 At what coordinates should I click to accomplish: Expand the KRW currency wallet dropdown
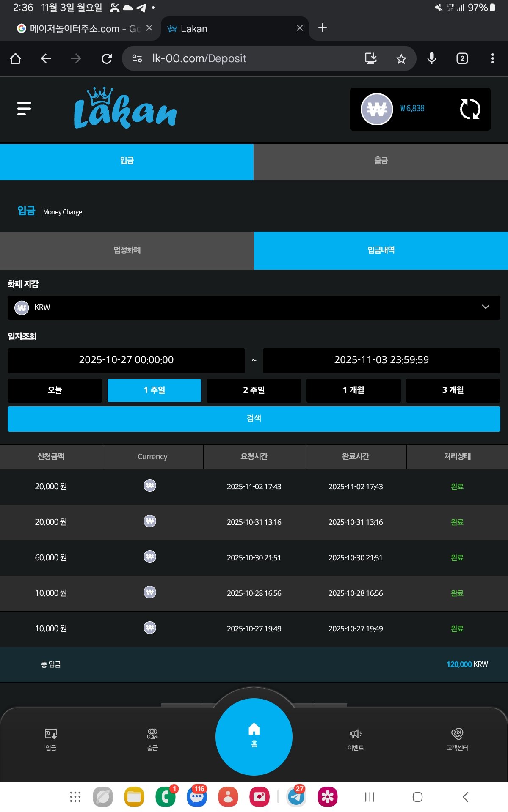point(254,307)
